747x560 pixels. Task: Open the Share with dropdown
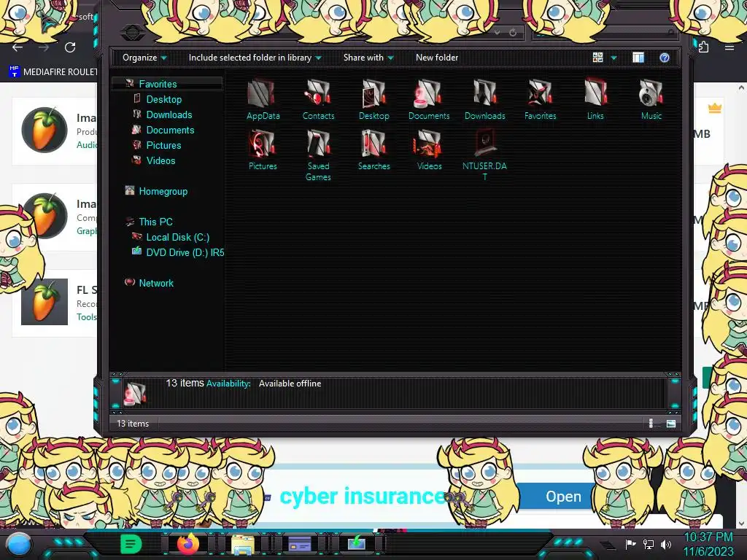pyautogui.click(x=368, y=58)
